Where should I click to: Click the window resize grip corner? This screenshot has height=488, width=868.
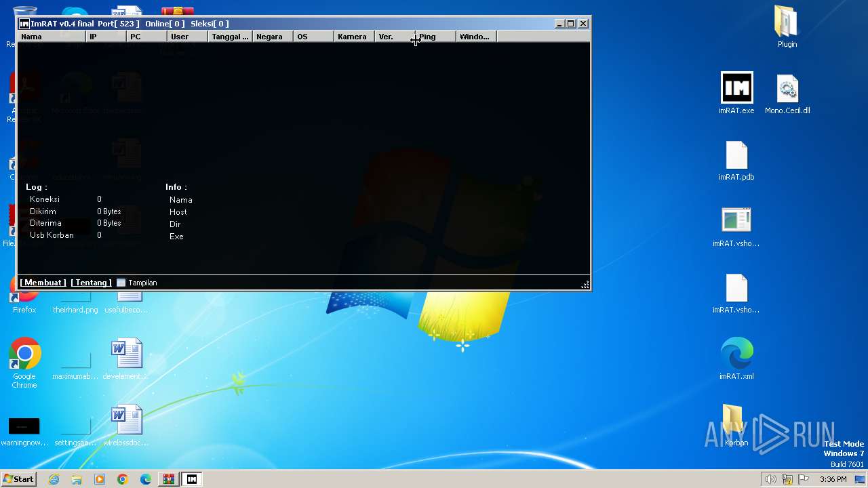pos(585,285)
